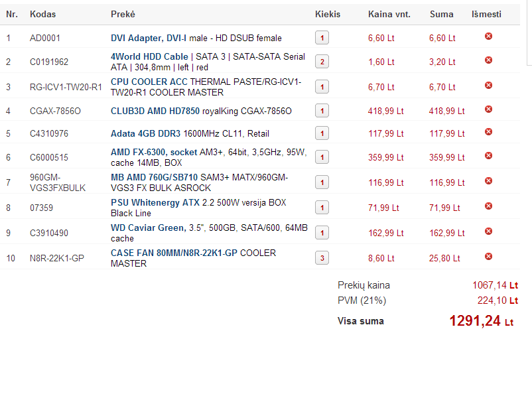
Task: Click product code C6000515
Action: pyautogui.click(x=49, y=157)
